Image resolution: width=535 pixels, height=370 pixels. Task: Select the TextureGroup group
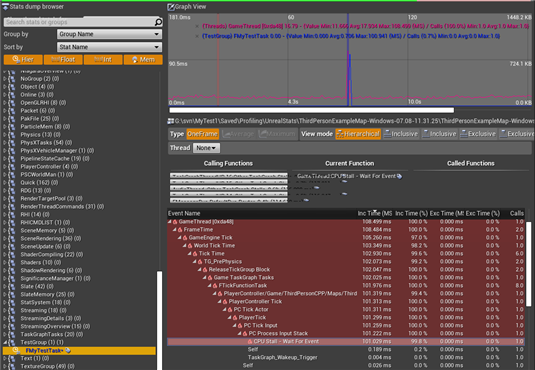(47, 366)
